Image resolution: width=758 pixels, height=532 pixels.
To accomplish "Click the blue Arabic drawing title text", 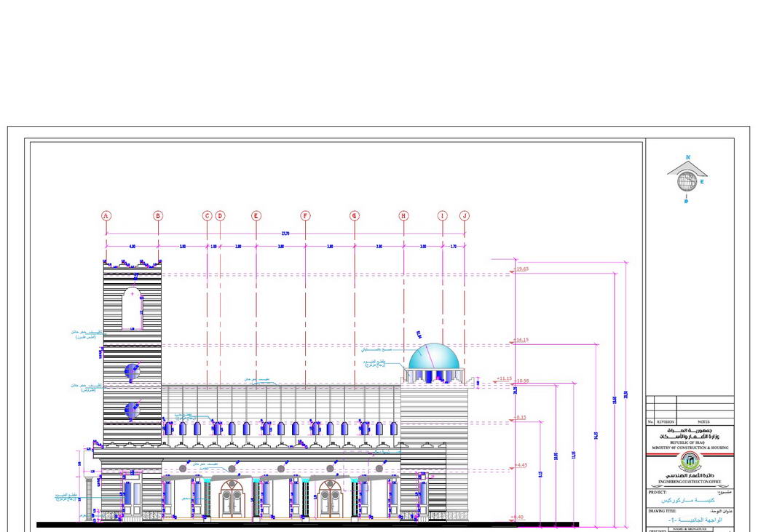I will pos(695,520).
